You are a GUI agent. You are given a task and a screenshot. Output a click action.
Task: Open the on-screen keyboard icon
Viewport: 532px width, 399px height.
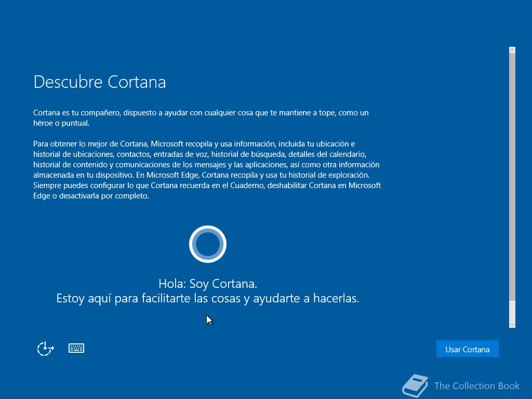click(76, 348)
